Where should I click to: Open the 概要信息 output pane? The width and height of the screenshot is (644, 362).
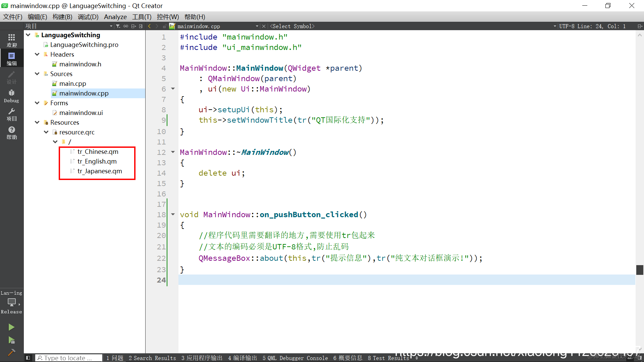348,358
